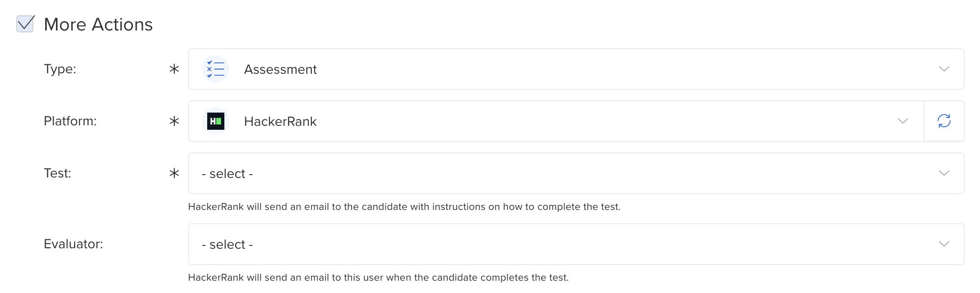Click the More Actions heading text
This screenshot has width=980, height=293.
click(x=98, y=25)
